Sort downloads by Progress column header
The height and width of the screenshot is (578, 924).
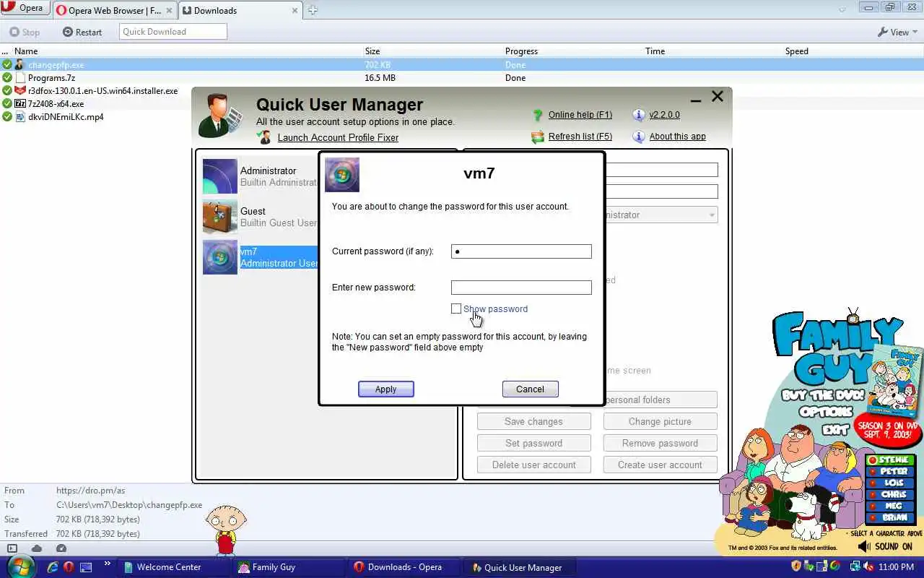tap(521, 51)
